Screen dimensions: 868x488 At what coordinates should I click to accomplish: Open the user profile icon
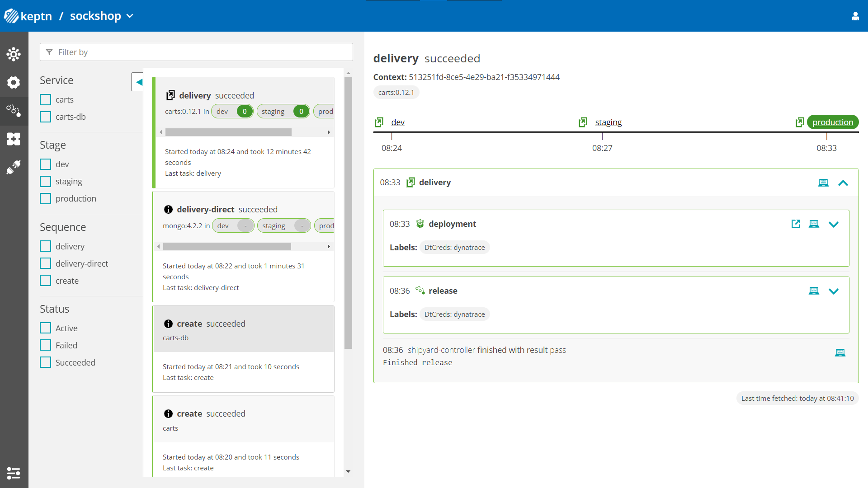pos(855,16)
